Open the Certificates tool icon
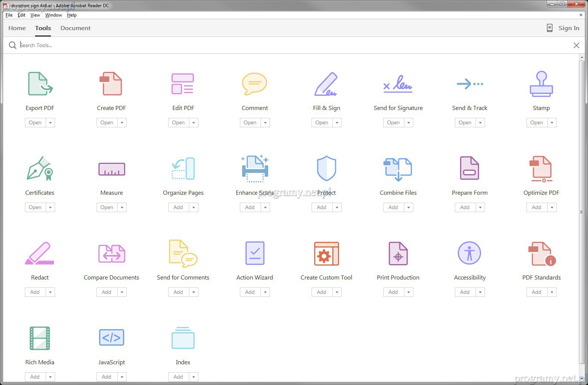This screenshot has height=385, width=588. (x=40, y=168)
